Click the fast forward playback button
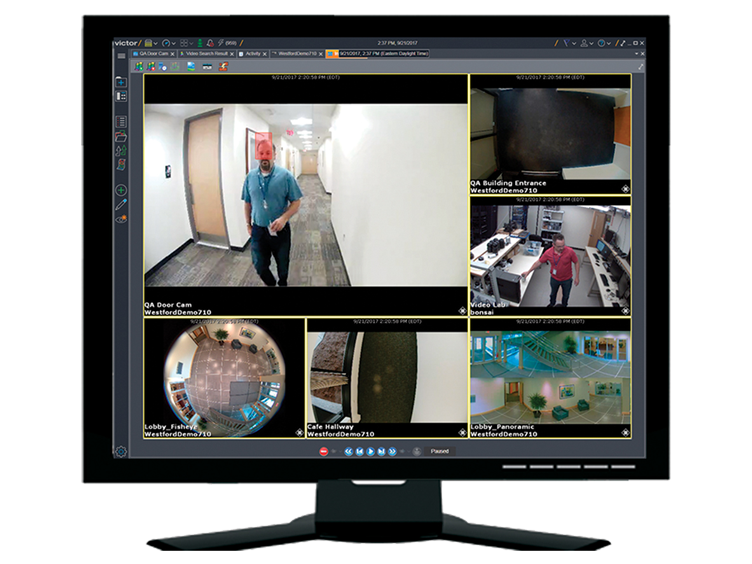The width and height of the screenshot is (752, 564). [392, 452]
